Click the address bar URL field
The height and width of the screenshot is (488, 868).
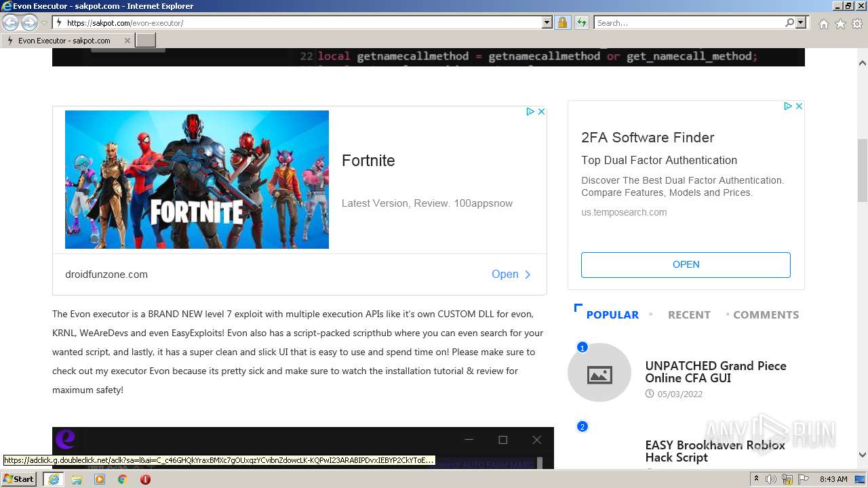303,23
